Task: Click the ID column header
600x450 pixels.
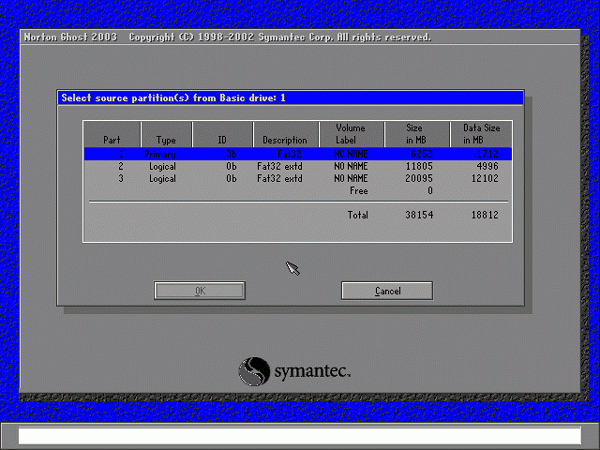Action: click(x=222, y=134)
